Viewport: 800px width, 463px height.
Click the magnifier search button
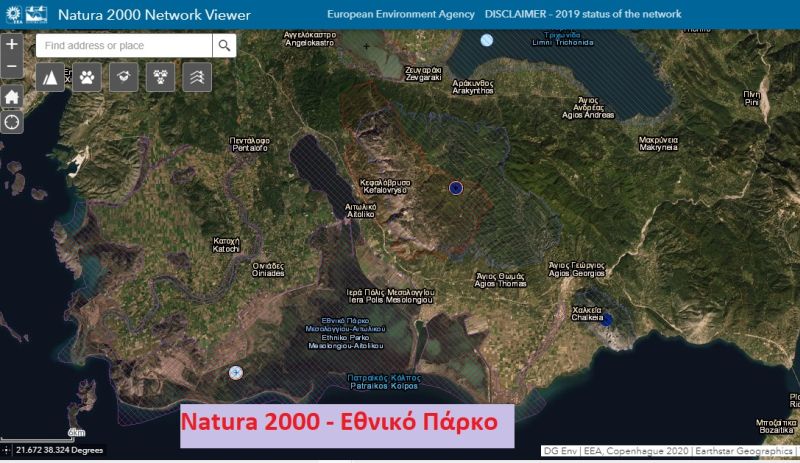[224, 45]
